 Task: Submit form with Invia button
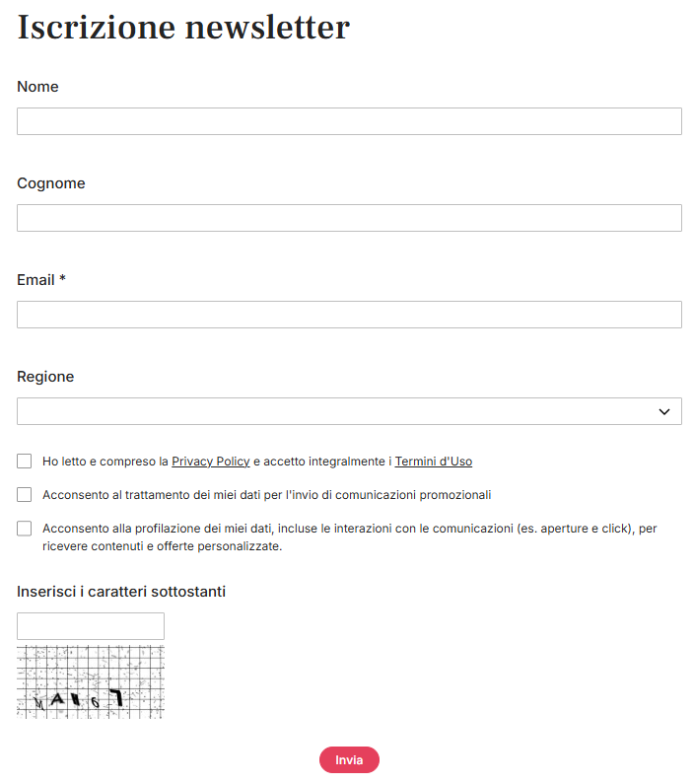349,760
